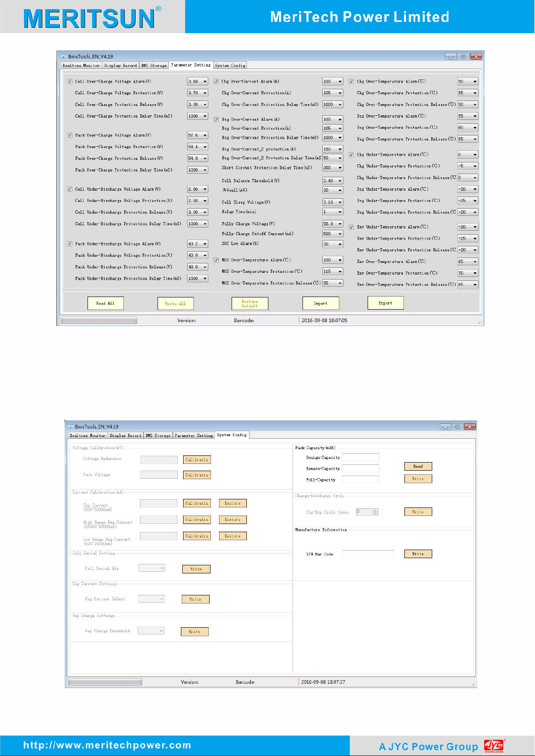Click the 2016-09-08 18:07:05 timestamp
Screen dimensions: 535x756
[x=325, y=321]
